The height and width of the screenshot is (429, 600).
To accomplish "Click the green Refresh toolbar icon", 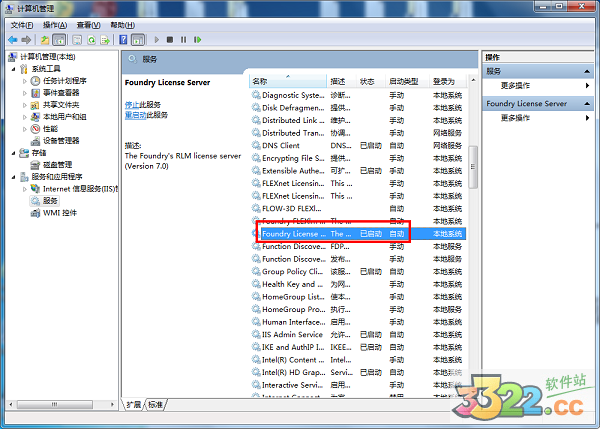I will coord(91,39).
